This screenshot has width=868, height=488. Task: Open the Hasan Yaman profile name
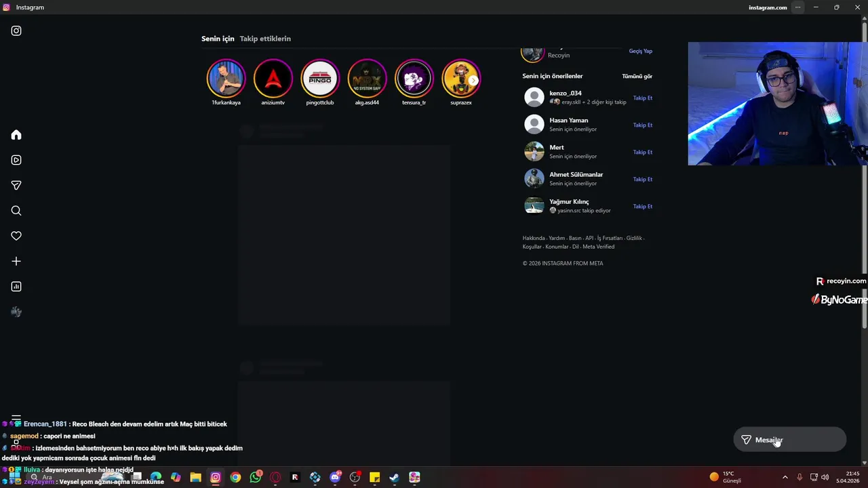tap(568, 120)
